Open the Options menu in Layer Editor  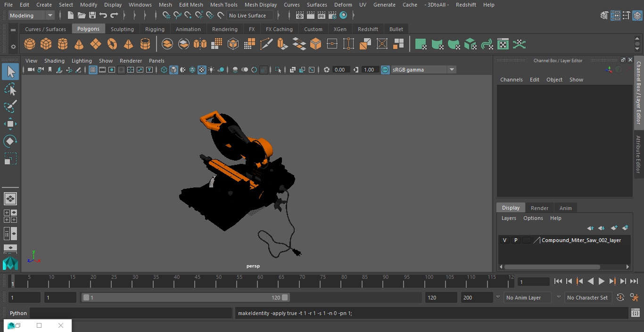(x=533, y=218)
